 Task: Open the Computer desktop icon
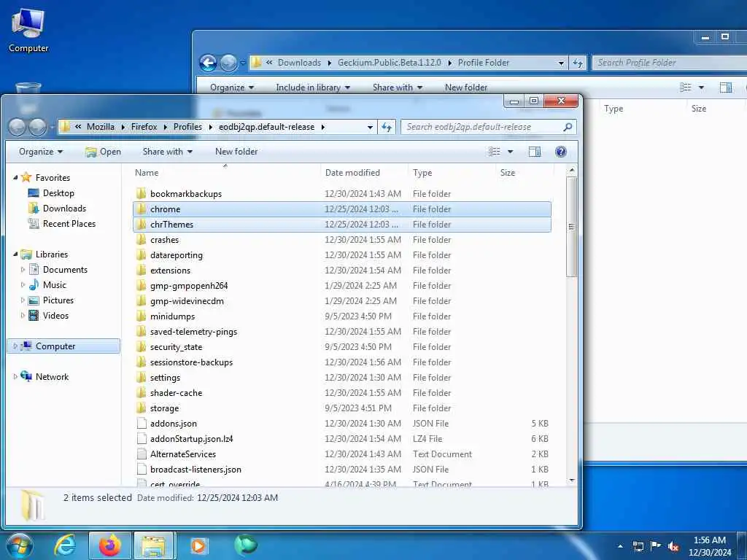tap(28, 29)
